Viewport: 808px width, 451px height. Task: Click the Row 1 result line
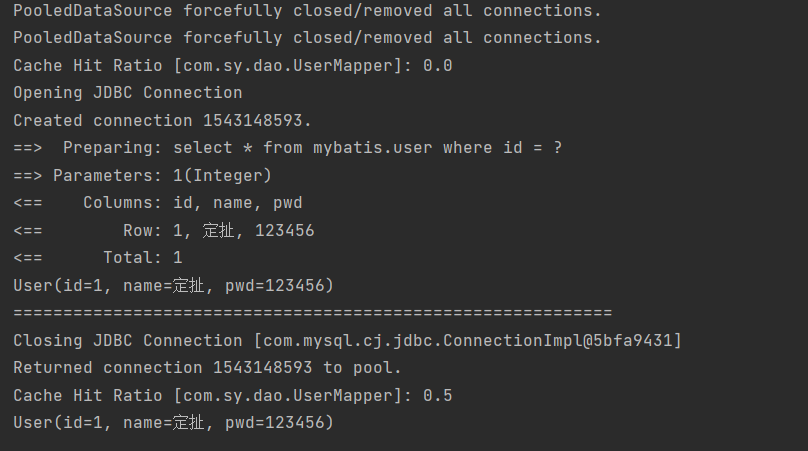pyautogui.click(x=164, y=230)
